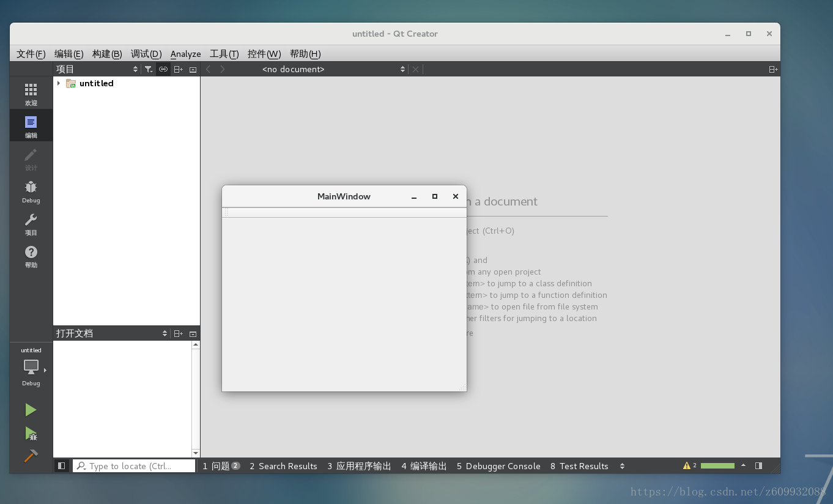Open the 项目 (Projects) mode wrench icon
Image resolution: width=833 pixels, height=504 pixels.
coord(31,223)
